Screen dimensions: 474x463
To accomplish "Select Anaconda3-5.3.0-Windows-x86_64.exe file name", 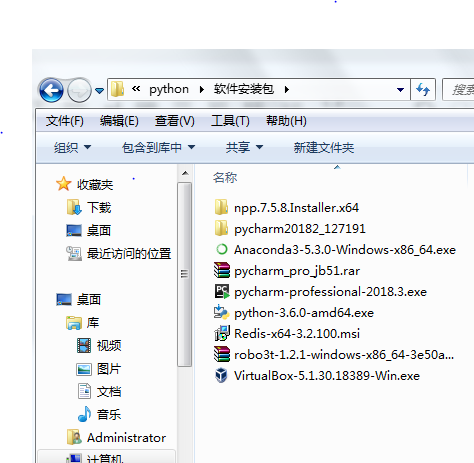I will (345, 250).
